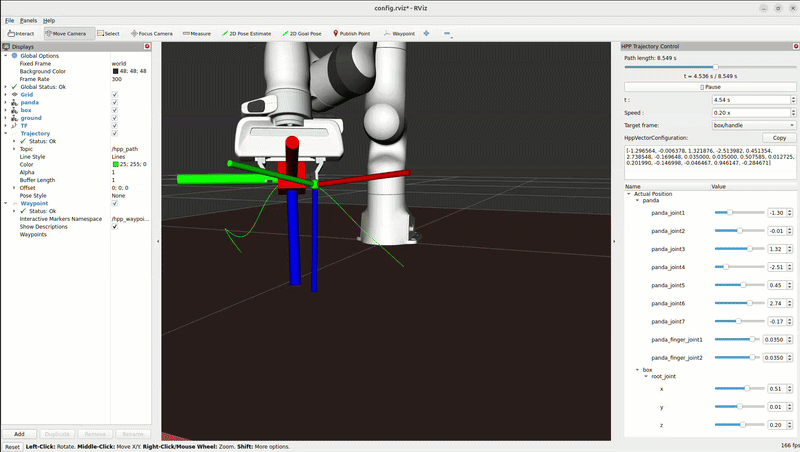Click the HppVectorConfiguration text box

pyautogui.click(x=710, y=162)
